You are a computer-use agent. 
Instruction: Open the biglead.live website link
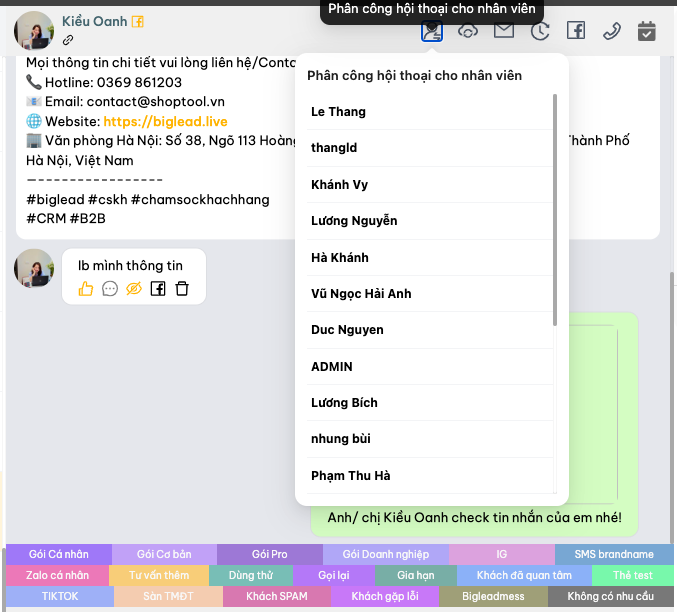(x=165, y=122)
